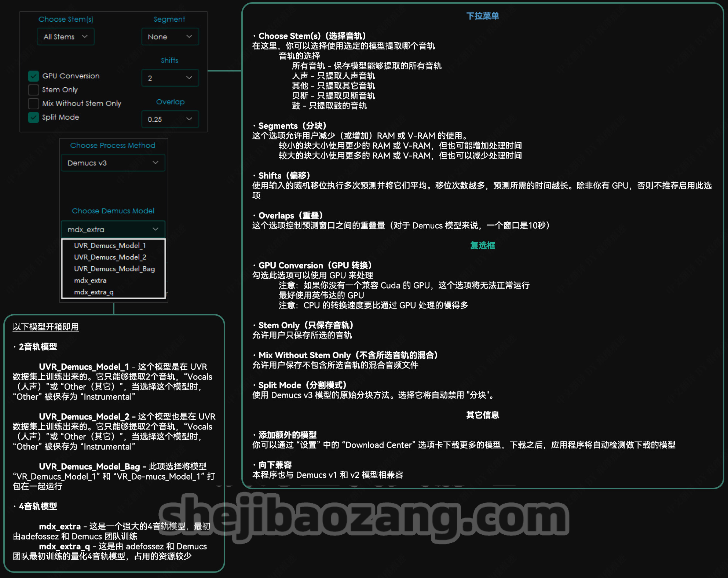
Task: Click the '4音轨模型' heading
Action: coord(38,506)
